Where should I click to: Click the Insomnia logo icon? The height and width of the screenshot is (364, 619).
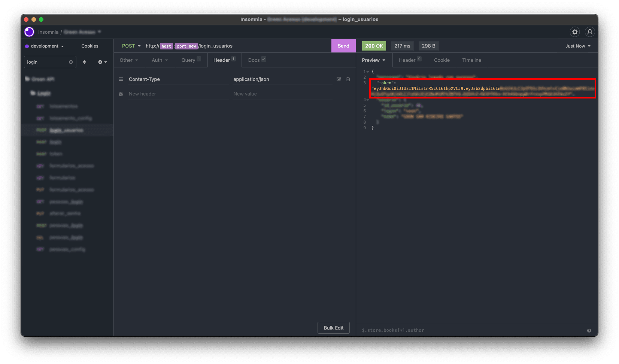click(29, 32)
